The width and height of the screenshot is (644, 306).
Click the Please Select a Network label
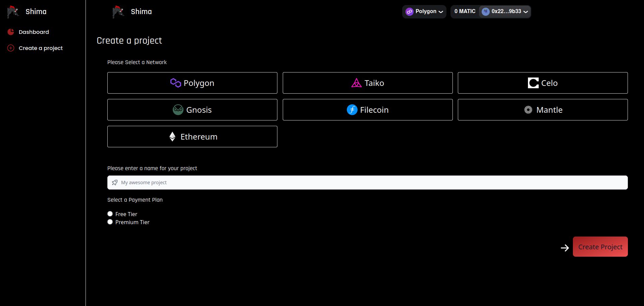tap(137, 62)
